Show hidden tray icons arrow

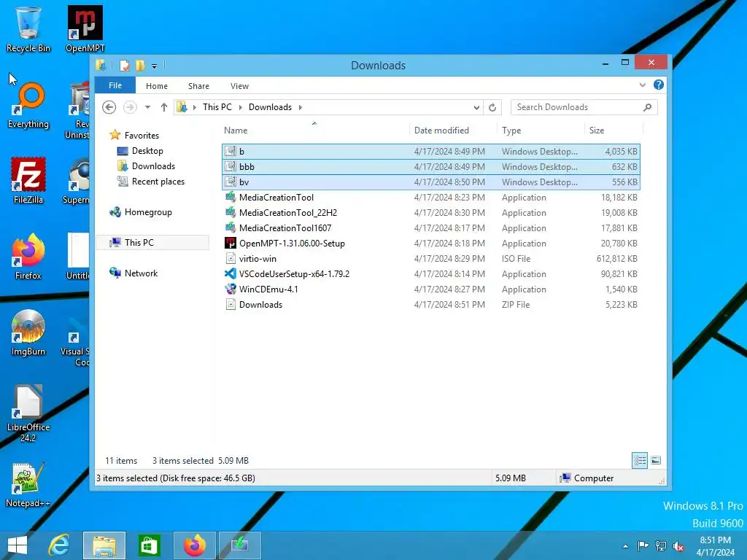click(625, 546)
